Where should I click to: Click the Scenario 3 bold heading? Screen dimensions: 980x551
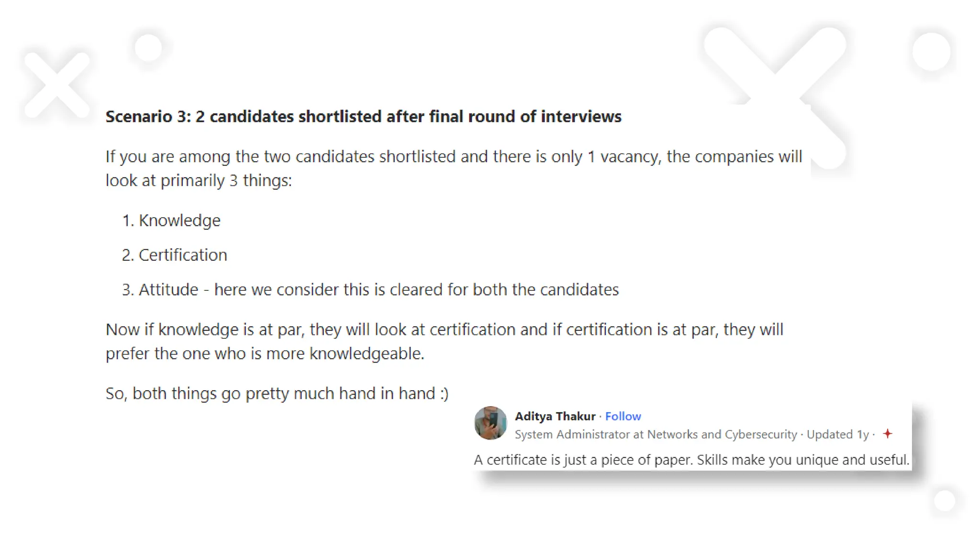point(363,116)
